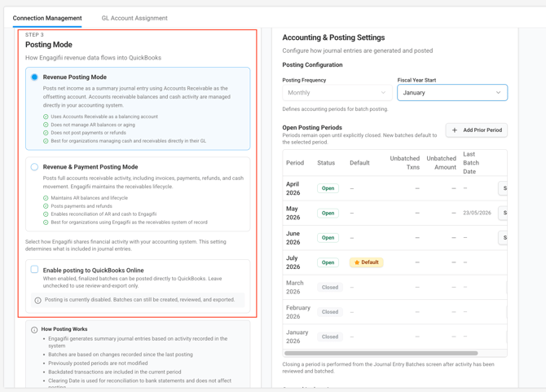Viewport: 546px width, 392px height.
Task: Open the Connection Management tab
Action: pyautogui.click(x=47, y=18)
